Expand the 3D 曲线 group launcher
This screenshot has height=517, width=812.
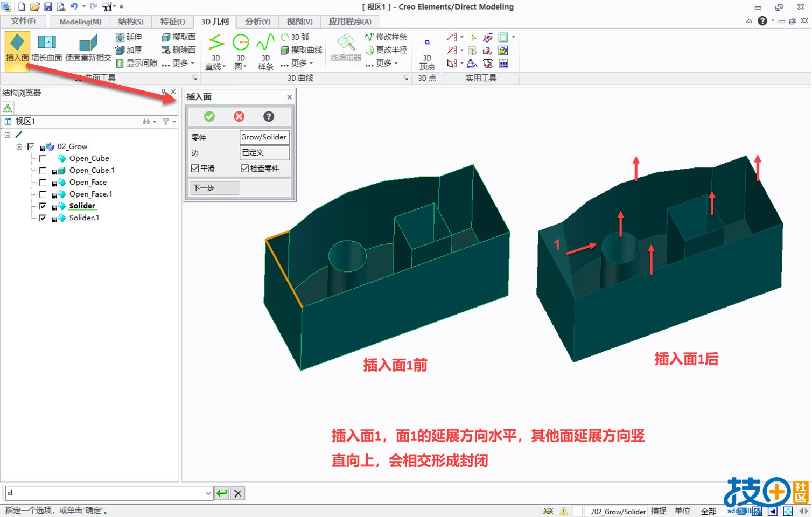pyautogui.click(x=406, y=79)
